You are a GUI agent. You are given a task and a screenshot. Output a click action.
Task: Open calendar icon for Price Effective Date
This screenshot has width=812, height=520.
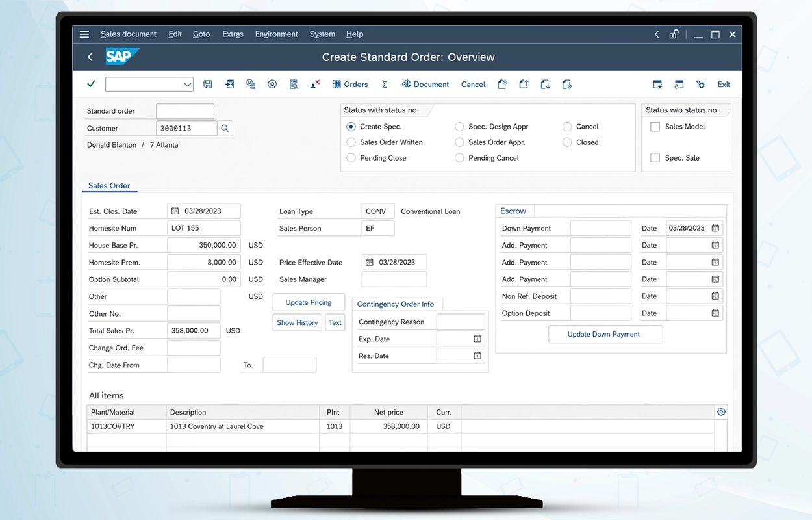[x=369, y=263]
